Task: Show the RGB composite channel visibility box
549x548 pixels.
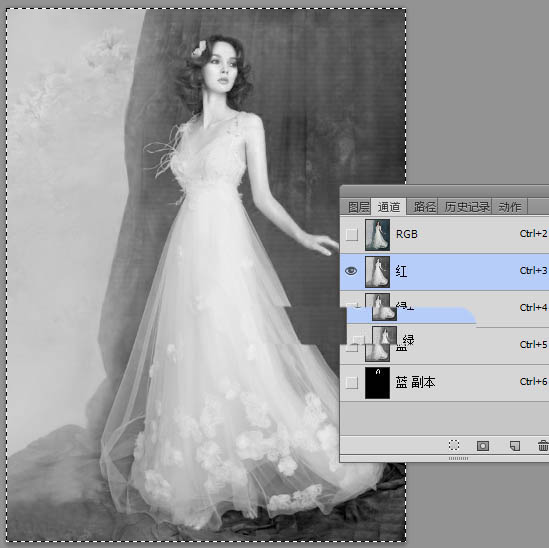Action: tap(352, 234)
